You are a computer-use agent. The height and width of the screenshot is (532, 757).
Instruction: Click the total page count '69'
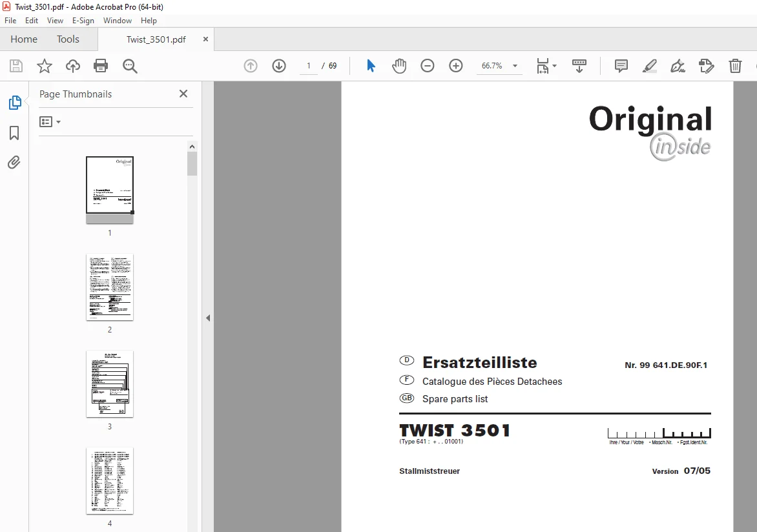[x=333, y=66]
